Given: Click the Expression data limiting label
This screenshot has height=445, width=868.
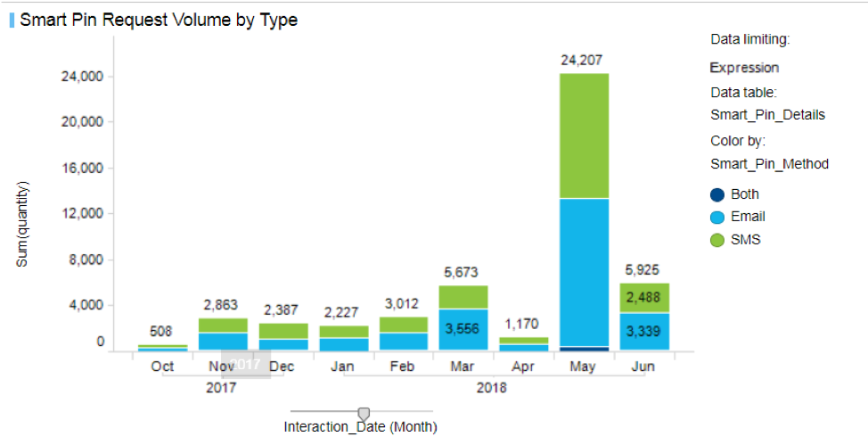Looking at the screenshot, I should [744, 68].
